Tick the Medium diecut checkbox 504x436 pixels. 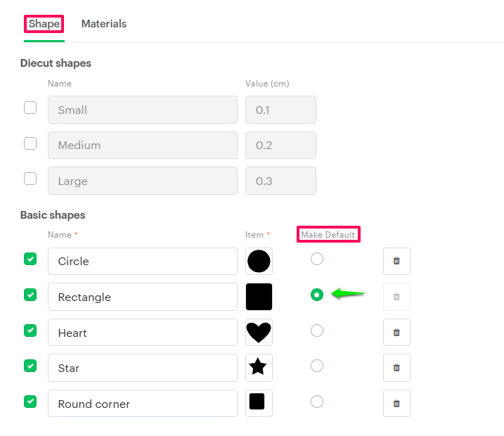pos(30,143)
